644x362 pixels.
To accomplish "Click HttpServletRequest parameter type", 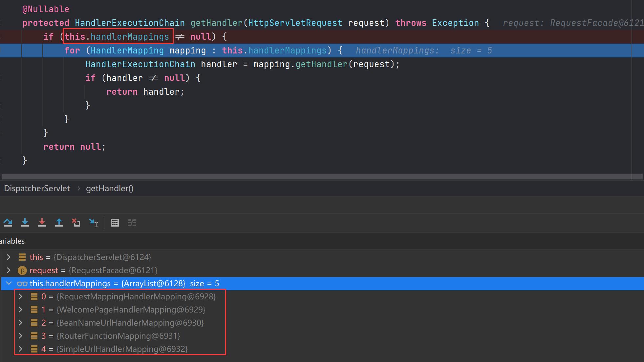I will pos(295,23).
